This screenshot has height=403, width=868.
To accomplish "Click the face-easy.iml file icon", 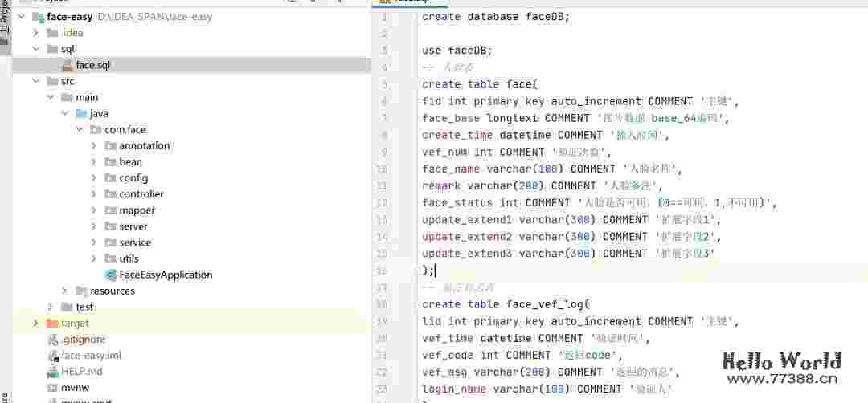I will (52, 356).
